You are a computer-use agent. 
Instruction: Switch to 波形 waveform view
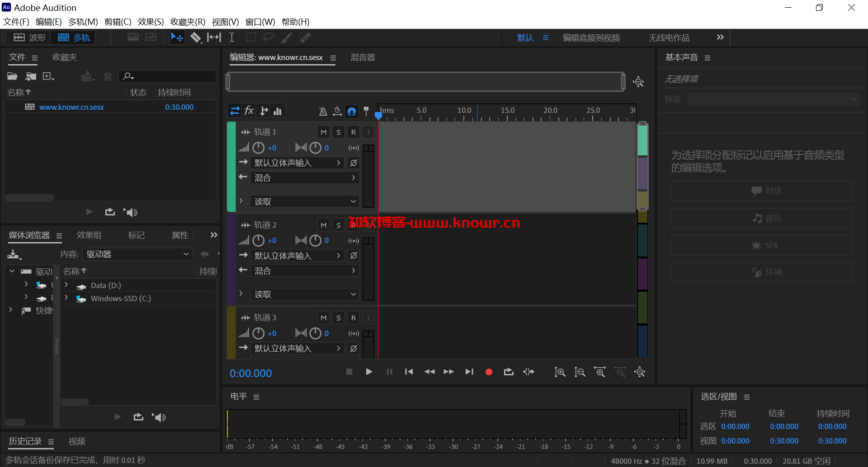point(30,37)
